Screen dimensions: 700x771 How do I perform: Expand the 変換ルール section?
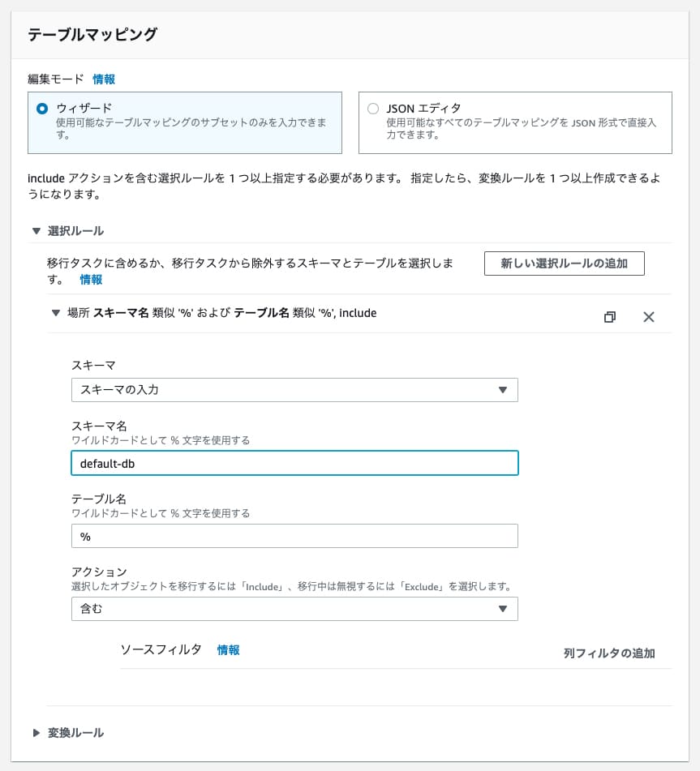click(x=36, y=733)
